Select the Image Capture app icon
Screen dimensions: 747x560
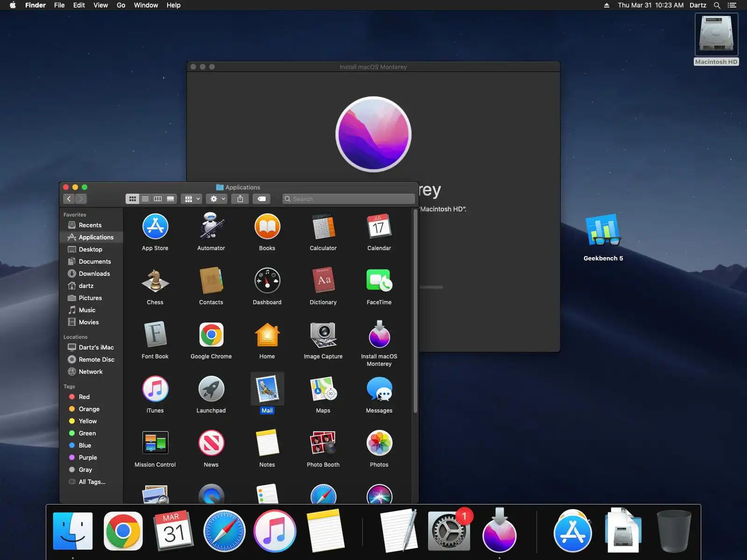pos(323,335)
